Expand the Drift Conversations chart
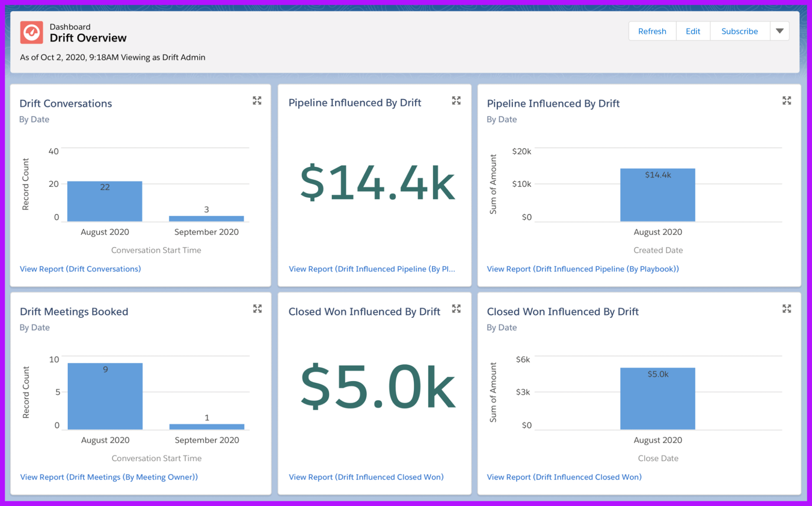 tap(257, 100)
